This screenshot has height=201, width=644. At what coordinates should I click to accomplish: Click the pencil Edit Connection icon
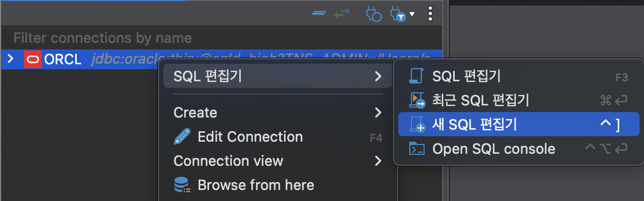182,137
